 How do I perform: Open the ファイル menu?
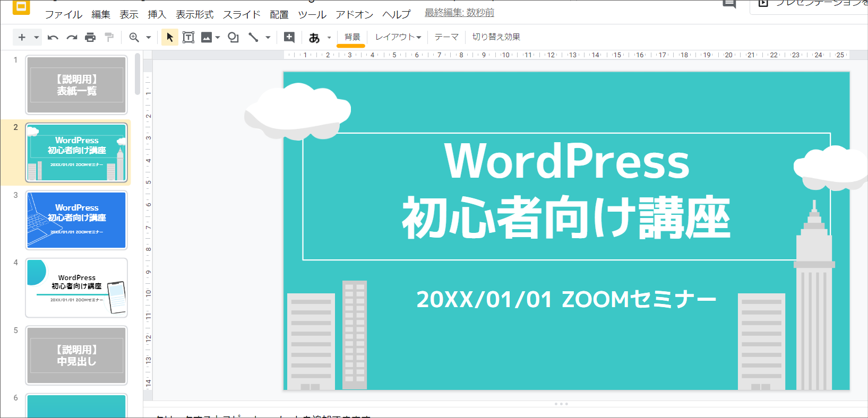click(63, 14)
